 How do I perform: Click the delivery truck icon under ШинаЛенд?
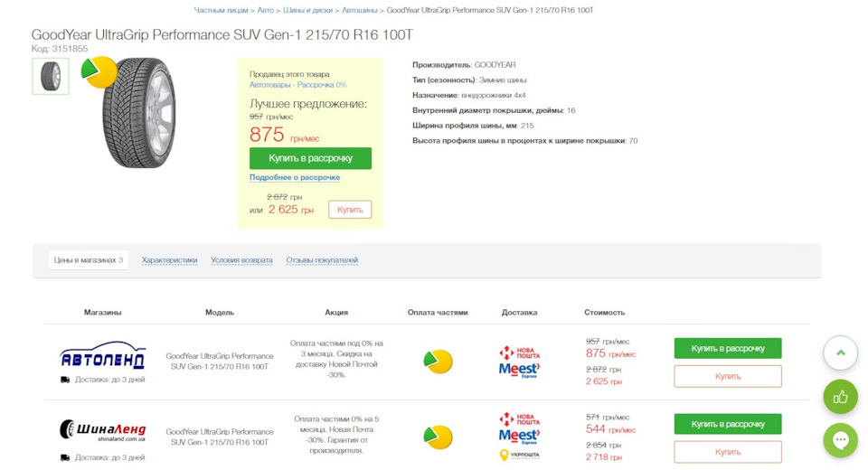tap(65, 458)
